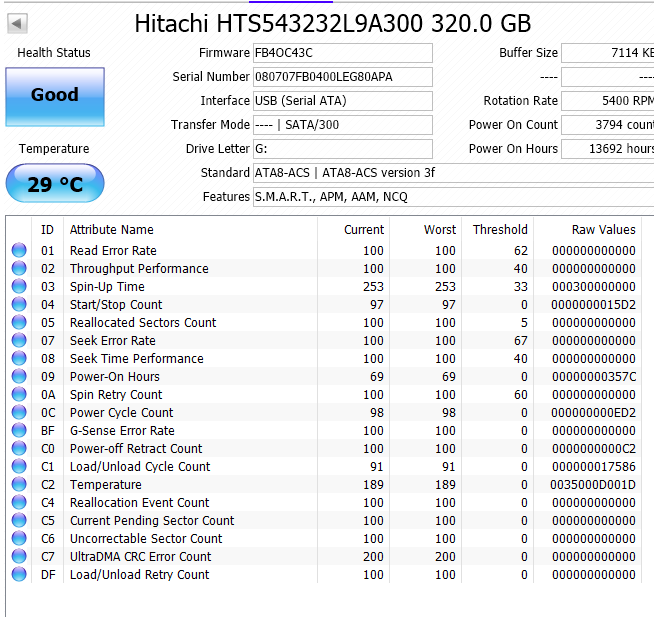Select the Interface field USB (Serial ATA)

point(342,101)
